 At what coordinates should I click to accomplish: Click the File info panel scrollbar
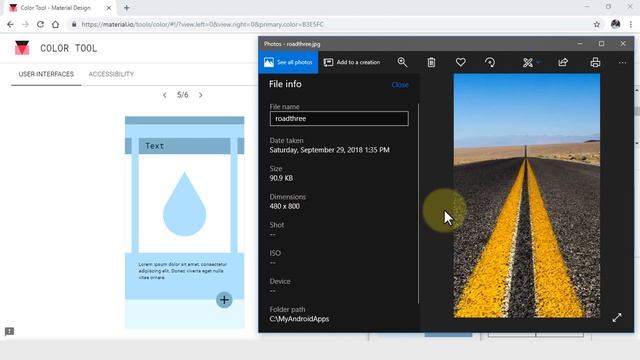click(x=418, y=204)
